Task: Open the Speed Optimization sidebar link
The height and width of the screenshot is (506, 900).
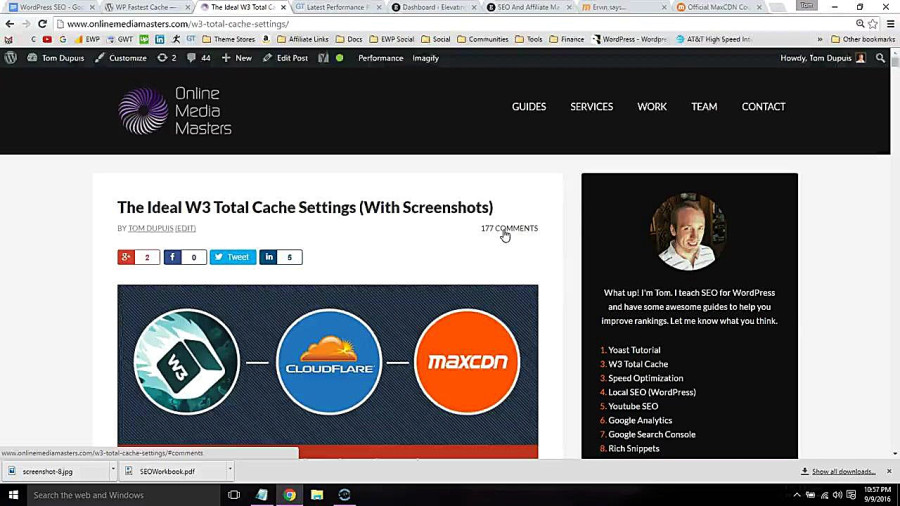Action: (646, 378)
